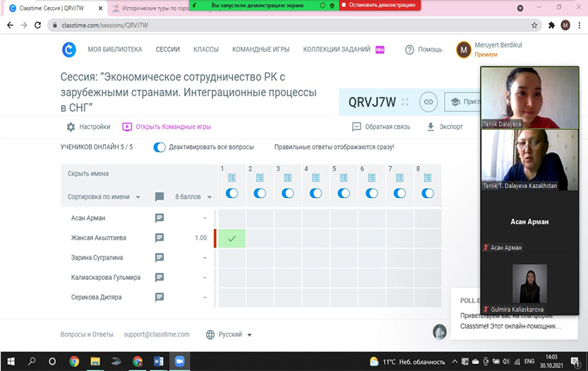Click question 1 details icon
This screenshot has height=371, width=588.
click(x=232, y=178)
